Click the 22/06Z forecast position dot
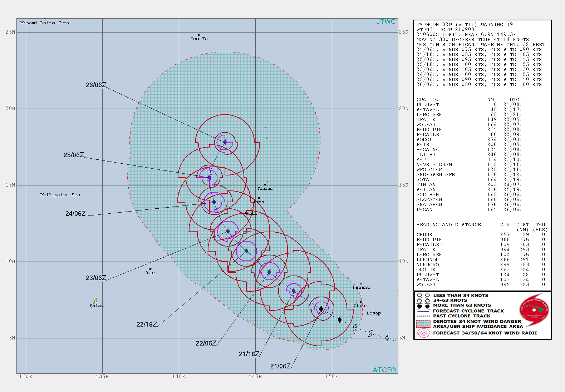This screenshot has height=392, width=565. pos(269,272)
